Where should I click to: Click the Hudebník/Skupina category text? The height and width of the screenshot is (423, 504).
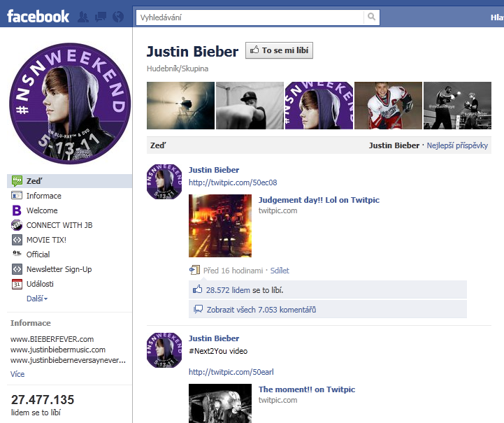click(178, 69)
